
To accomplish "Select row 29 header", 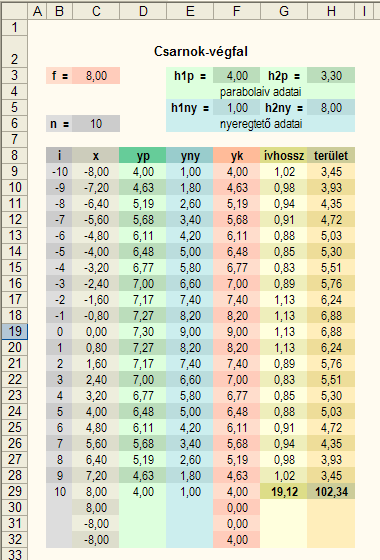I will (x=14, y=491).
